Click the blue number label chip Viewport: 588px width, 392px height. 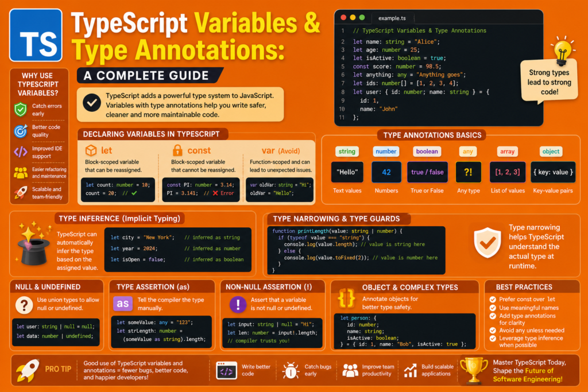click(x=386, y=152)
